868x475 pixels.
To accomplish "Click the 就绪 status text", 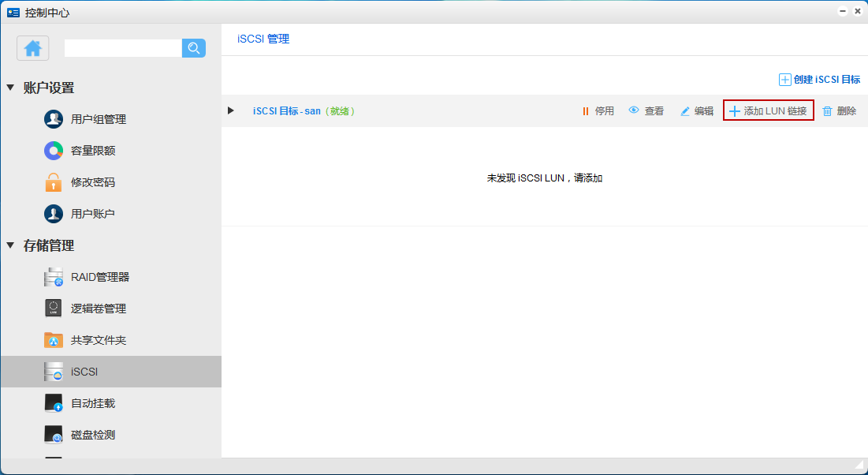I will [x=339, y=110].
